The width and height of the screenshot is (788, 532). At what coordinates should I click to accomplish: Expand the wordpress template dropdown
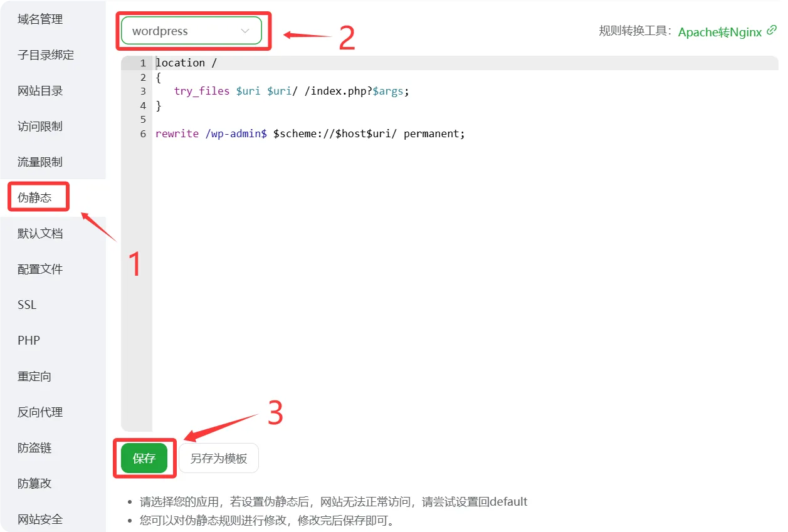pyautogui.click(x=191, y=31)
